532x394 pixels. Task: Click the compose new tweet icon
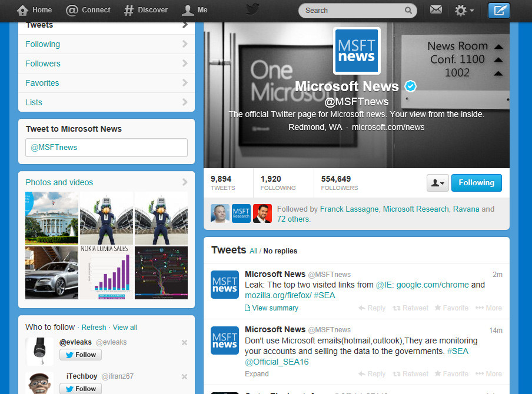pyautogui.click(x=498, y=10)
